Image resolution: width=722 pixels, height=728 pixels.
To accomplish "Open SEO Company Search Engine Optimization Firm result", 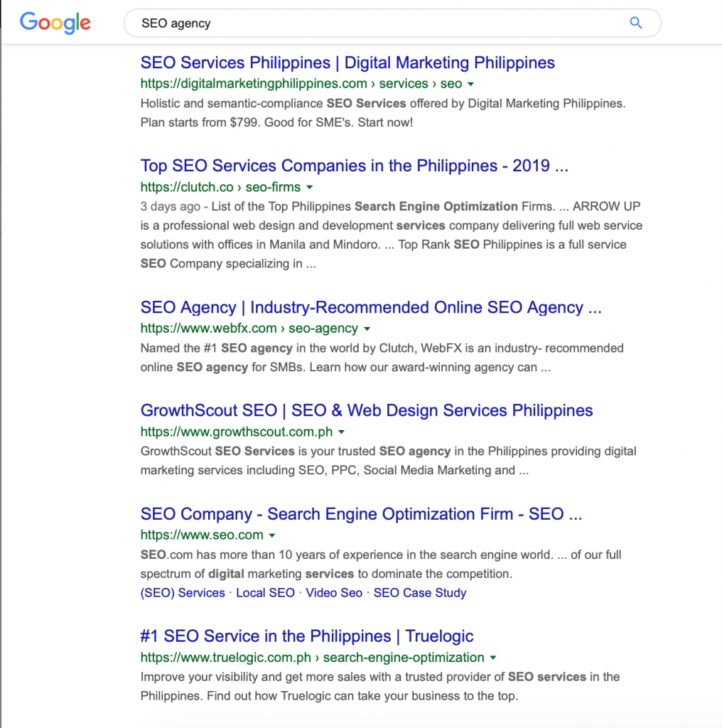I will 361,514.
